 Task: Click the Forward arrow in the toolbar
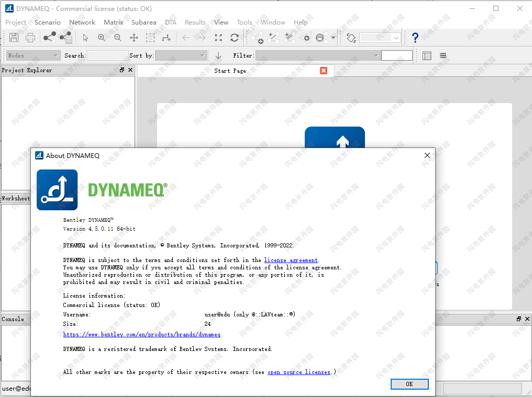click(x=202, y=38)
